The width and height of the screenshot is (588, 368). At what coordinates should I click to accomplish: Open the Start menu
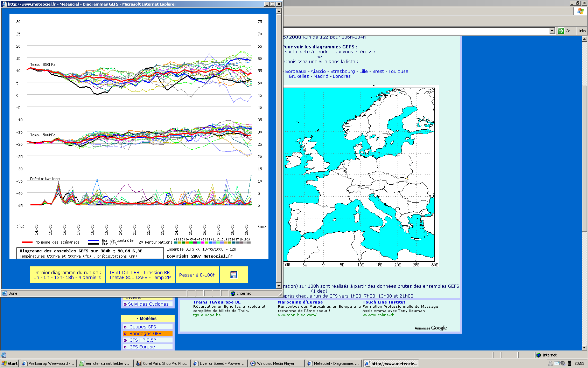(x=9, y=363)
